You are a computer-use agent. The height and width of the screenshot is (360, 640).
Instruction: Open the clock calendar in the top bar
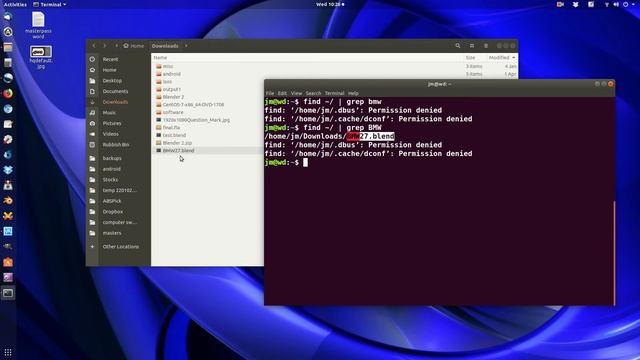tap(330, 4)
